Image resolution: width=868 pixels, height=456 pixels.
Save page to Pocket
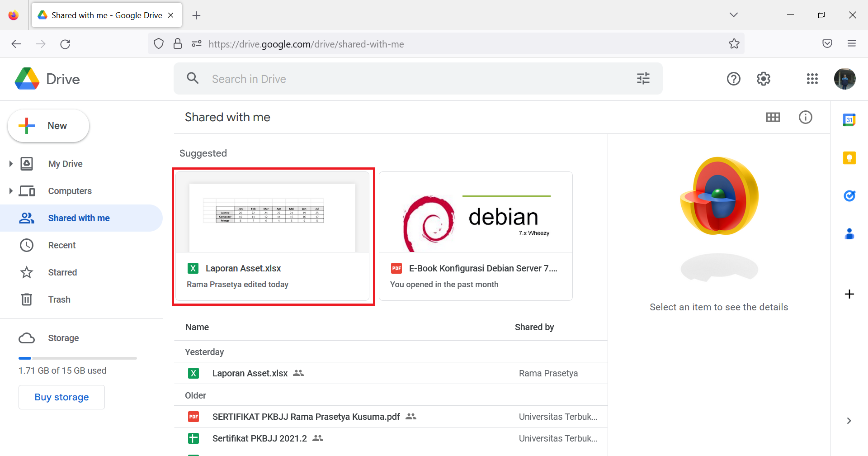(827, 44)
